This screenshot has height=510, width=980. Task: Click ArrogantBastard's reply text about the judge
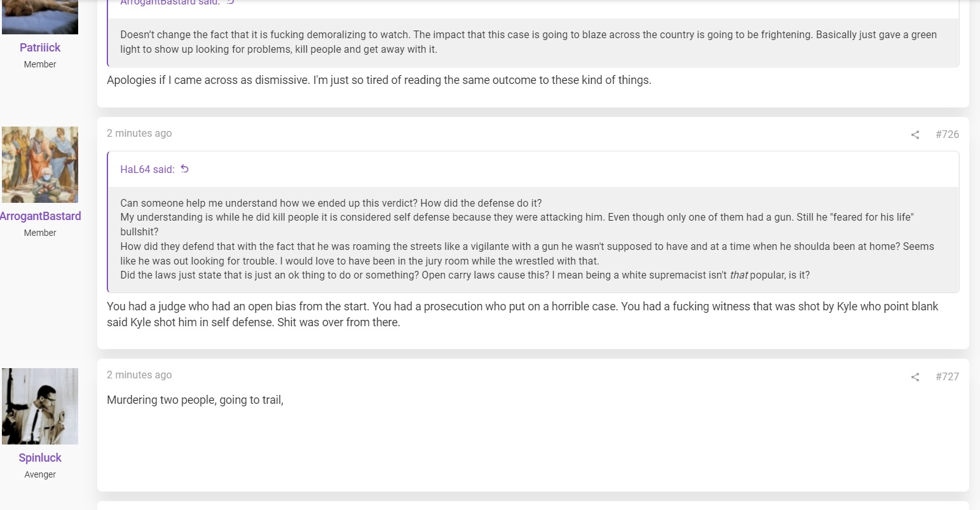coord(522,314)
